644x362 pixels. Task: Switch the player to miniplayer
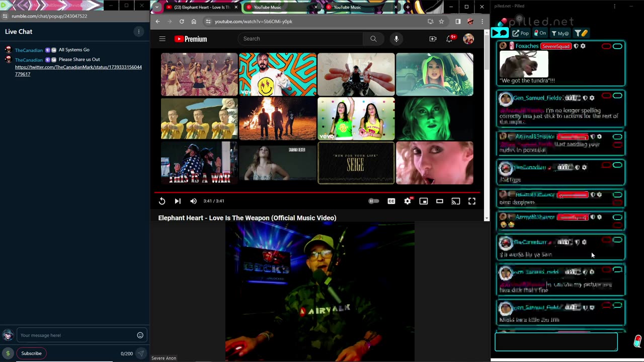click(x=424, y=201)
